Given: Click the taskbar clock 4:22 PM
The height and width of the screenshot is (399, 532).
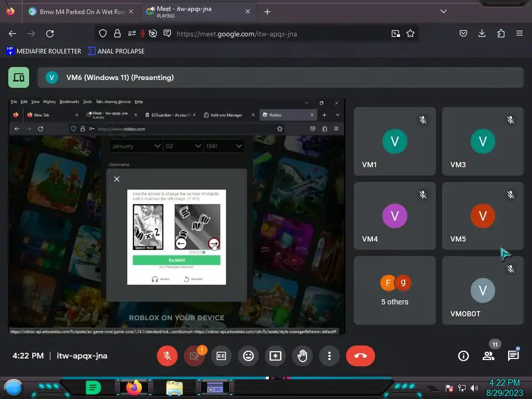Looking at the screenshot, I should pos(504,383).
